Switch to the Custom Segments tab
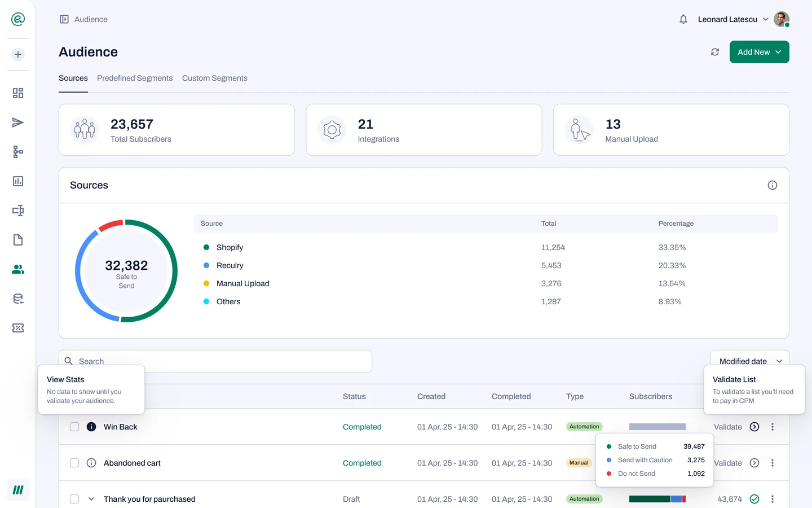Screen dimensions: 812x508 215,78
